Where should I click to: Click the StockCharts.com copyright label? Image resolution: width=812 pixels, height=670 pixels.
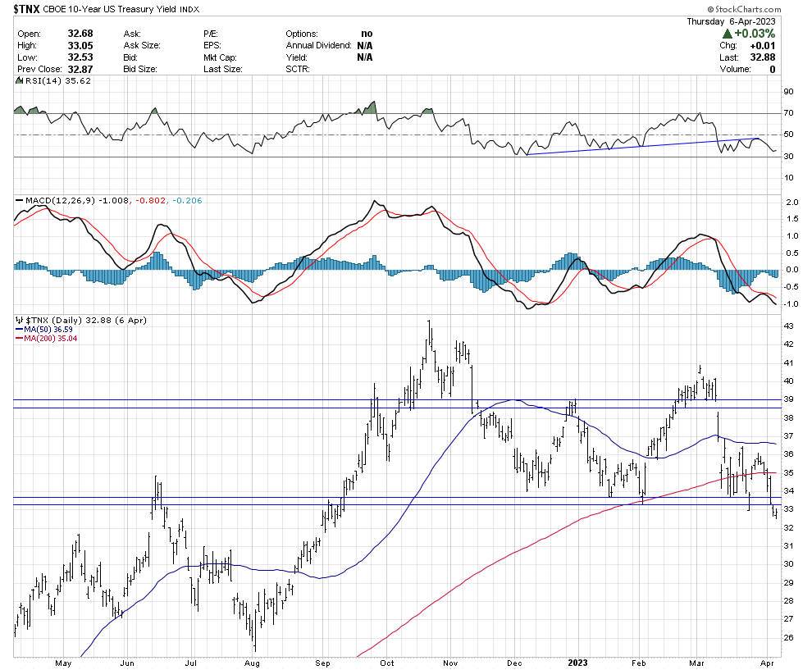click(744, 9)
